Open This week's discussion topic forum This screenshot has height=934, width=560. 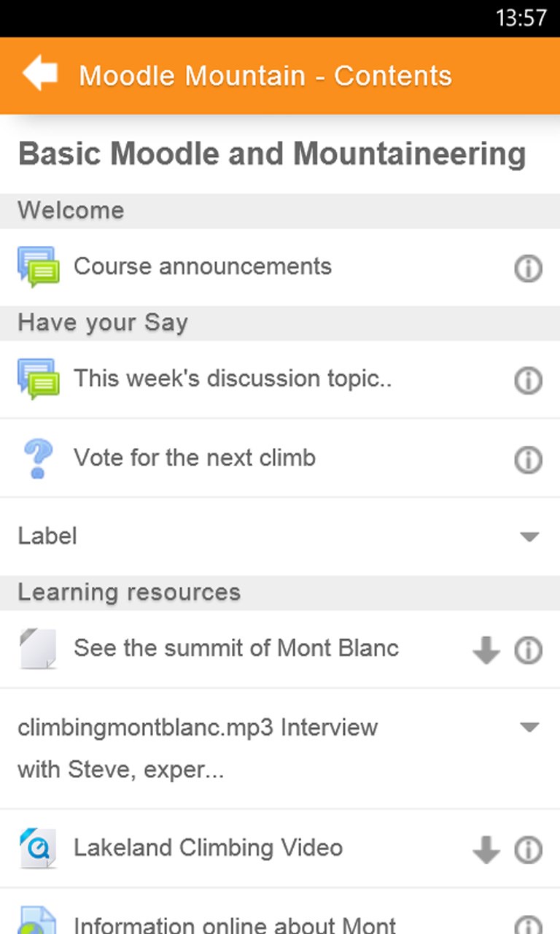(233, 379)
